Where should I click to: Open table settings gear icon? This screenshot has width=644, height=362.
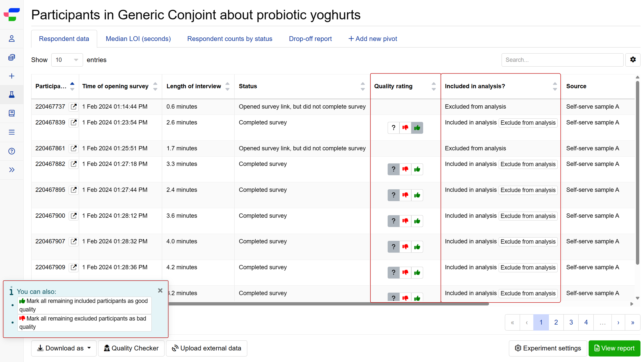tap(633, 60)
